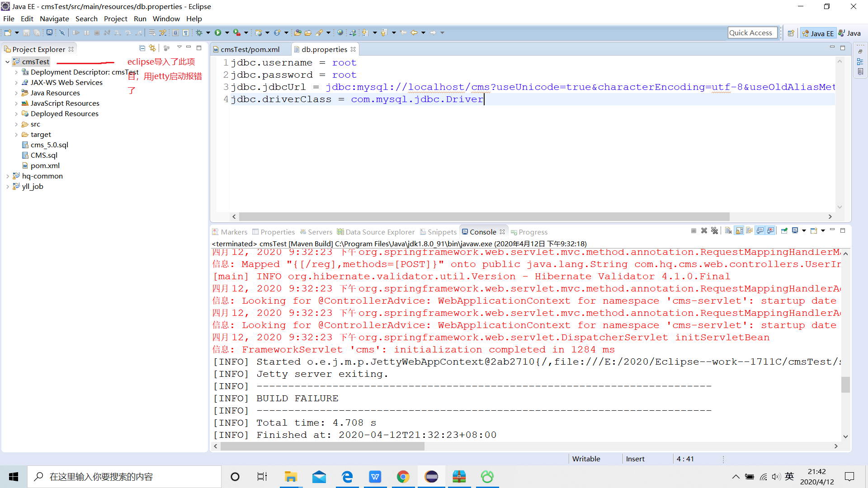This screenshot has width=868, height=488.
Task: Click the green Run toolbar icon
Action: (218, 33)
